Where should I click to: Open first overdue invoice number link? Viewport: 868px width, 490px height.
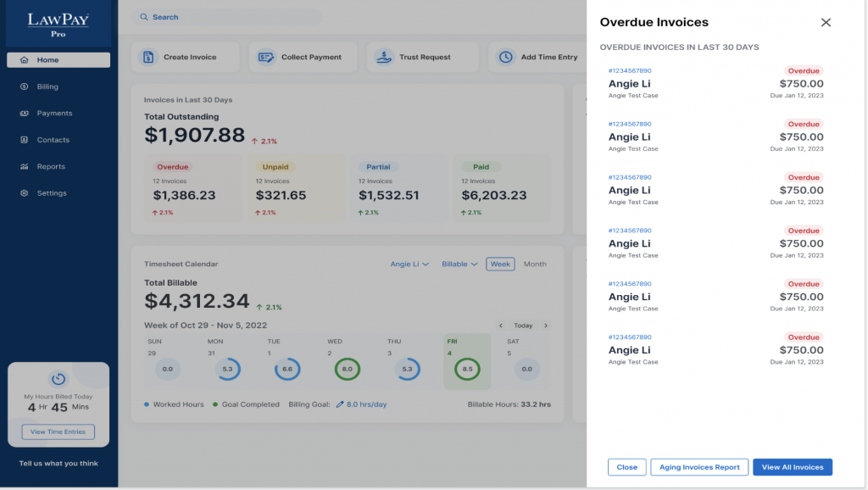(630, 70)
